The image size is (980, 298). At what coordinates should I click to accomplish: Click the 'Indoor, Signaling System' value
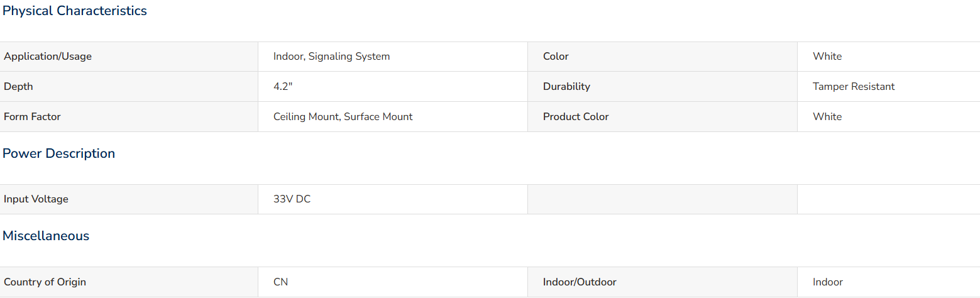pyautogui.click(x=331, y=57)
